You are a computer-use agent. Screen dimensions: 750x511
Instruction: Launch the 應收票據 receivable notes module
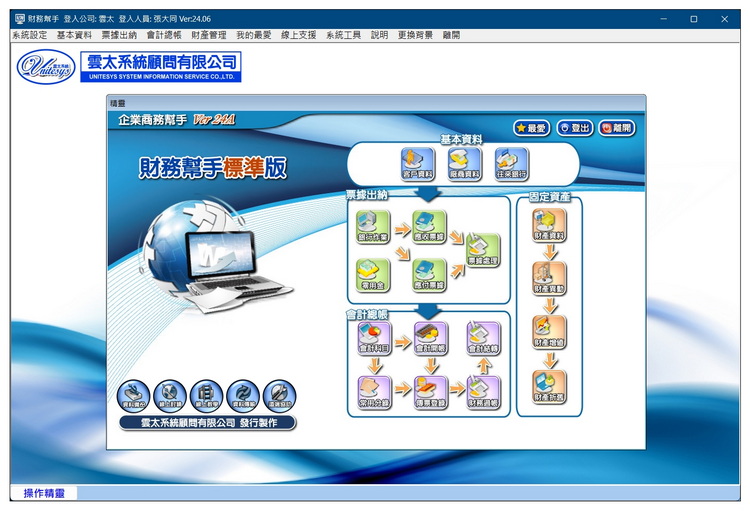point(429,228)
